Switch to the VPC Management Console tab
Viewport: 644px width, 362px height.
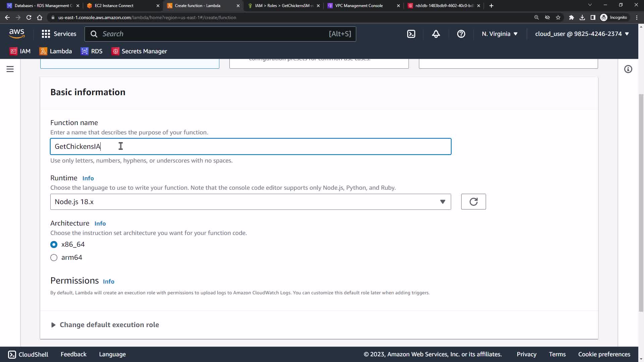click(359, 6)
